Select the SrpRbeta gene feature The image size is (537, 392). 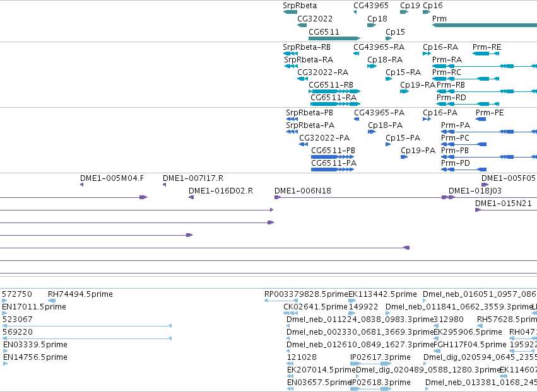(290, 12)
